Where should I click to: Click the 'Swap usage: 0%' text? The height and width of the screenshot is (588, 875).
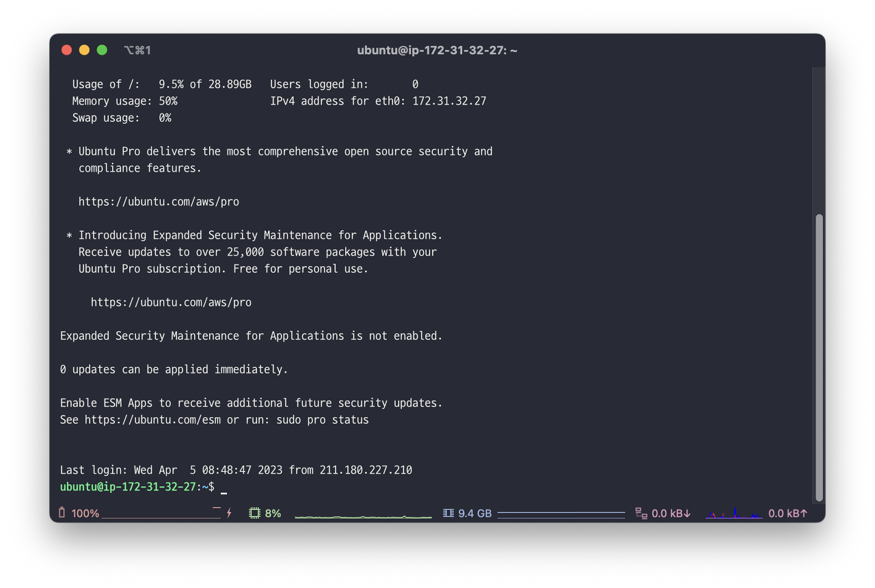[x=122, y=118]
